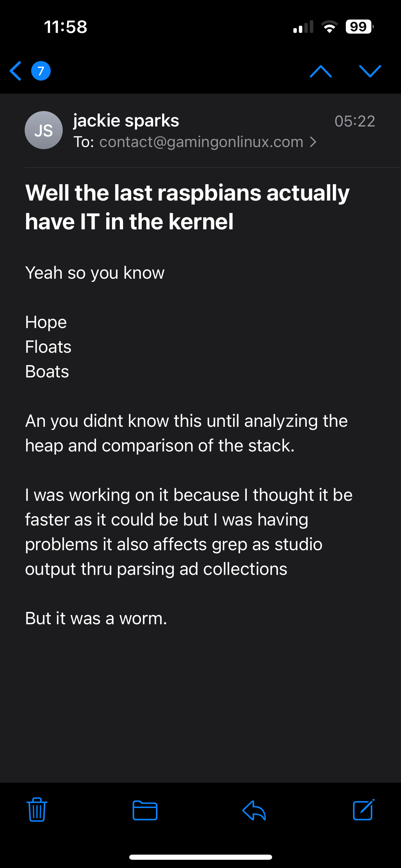Tap the Wi-Fi status icon
This screenshot has width=401, height=868.
tap(329, 27)
